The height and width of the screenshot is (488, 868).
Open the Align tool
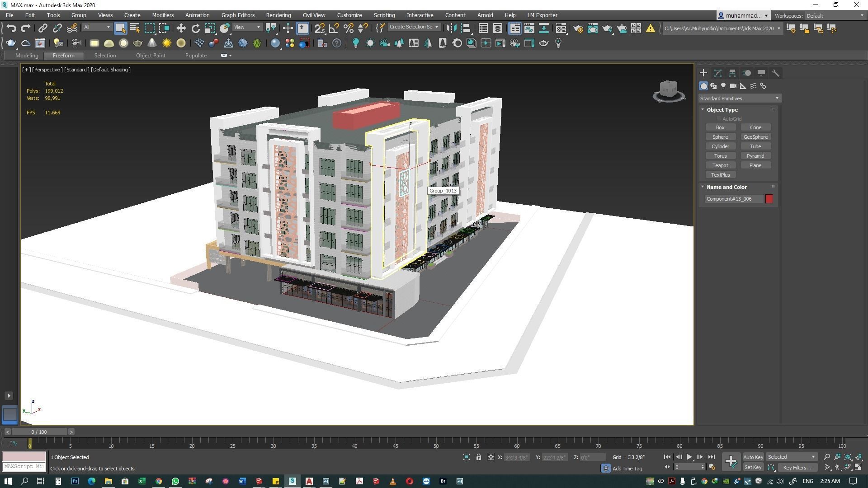pos(466,28)
